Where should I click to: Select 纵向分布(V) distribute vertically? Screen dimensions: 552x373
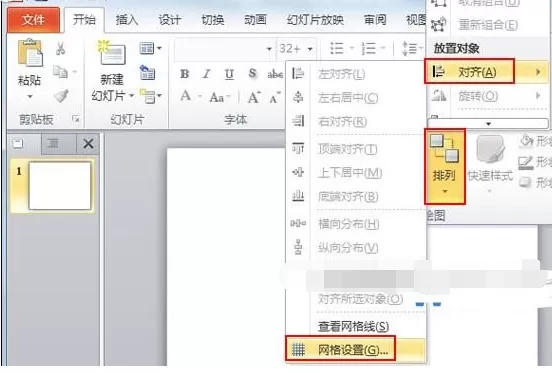[356, 247]
